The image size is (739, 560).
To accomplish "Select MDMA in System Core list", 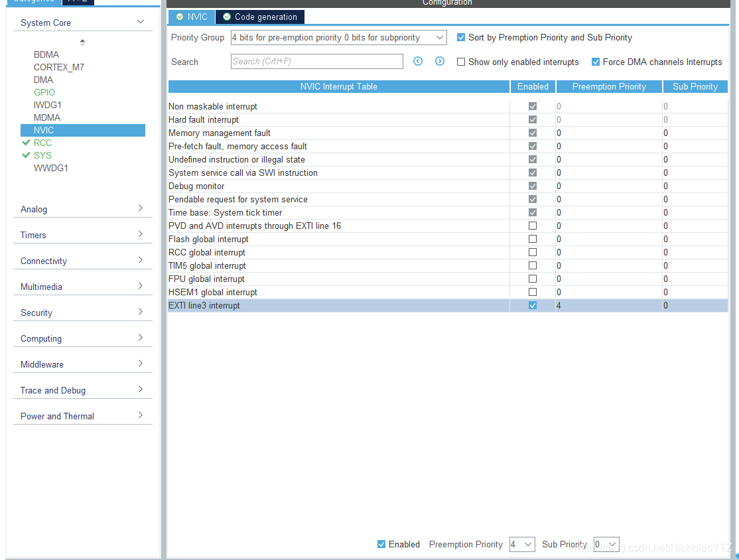I will click(47, 117).
